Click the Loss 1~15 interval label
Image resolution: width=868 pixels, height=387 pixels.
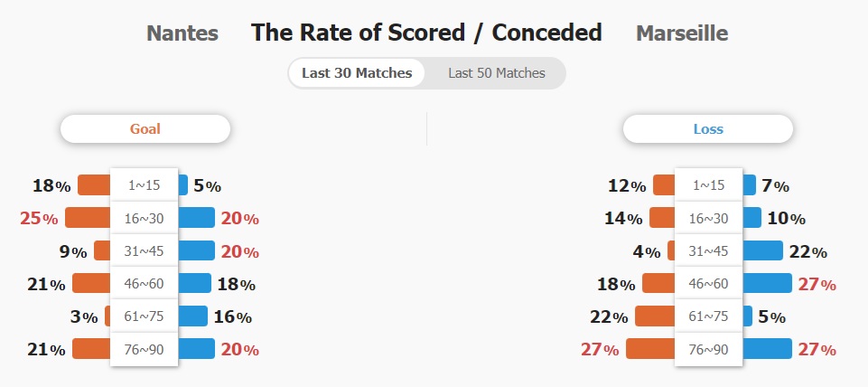pos(708,184)
